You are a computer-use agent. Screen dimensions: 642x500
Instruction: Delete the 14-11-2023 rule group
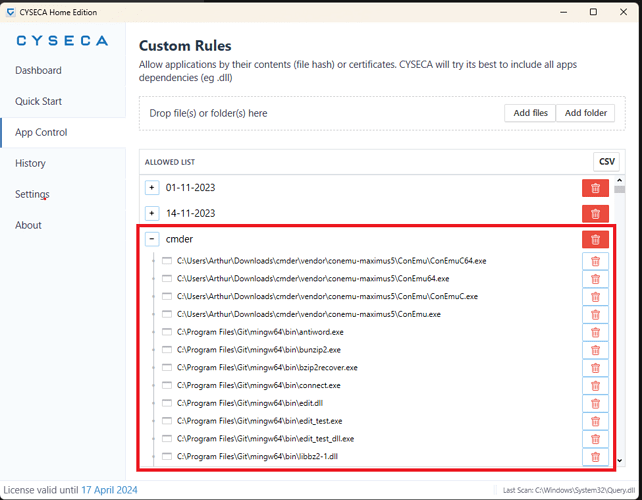point(595,213)
